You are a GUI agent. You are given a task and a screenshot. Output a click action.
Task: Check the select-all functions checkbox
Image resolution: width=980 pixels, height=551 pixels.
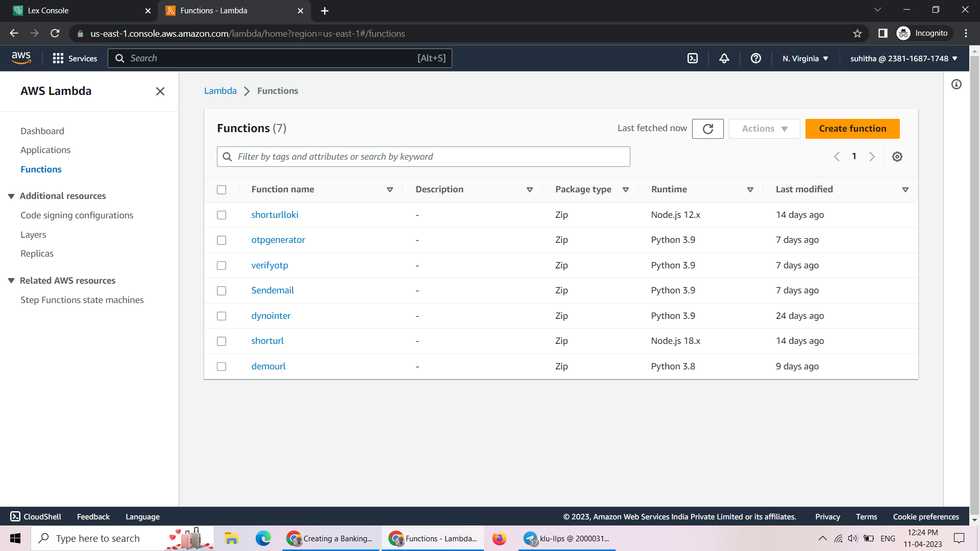point(222,189)
